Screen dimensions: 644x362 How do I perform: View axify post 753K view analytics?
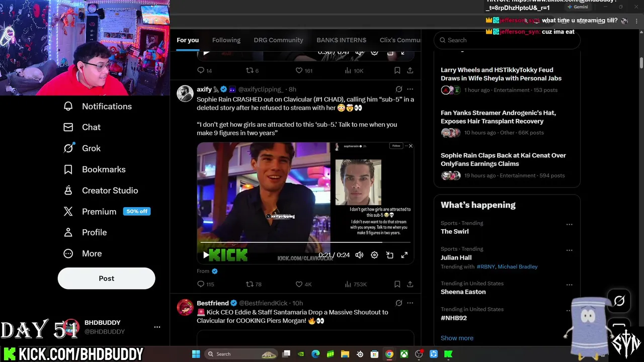[x=355, y=284]
